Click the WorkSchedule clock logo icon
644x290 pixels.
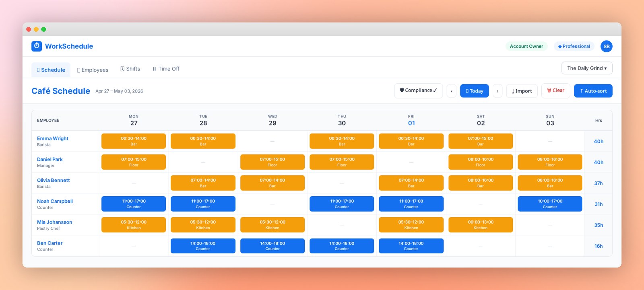37,46
